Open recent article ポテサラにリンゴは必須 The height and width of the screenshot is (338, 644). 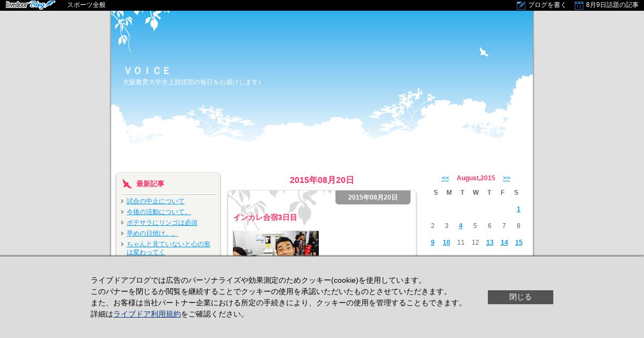(x=162, y=223)
